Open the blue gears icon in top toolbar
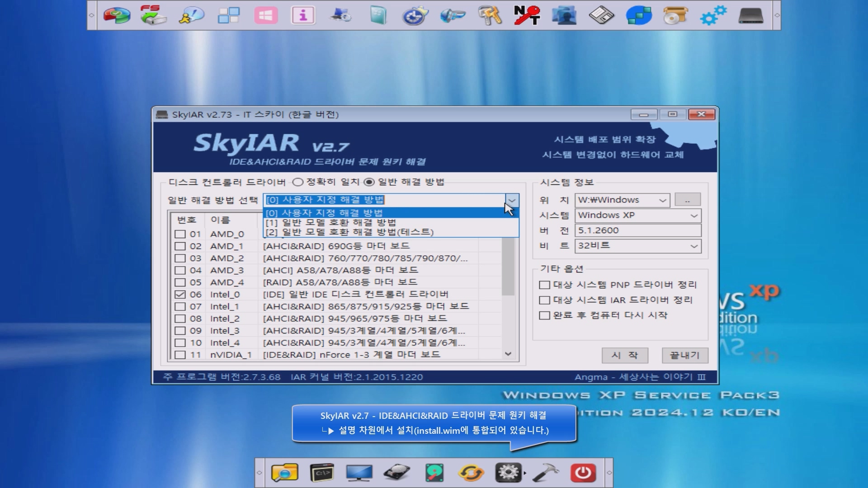This screenshot has height=488, width=868. pyautogui.click(x=713, y=15)
